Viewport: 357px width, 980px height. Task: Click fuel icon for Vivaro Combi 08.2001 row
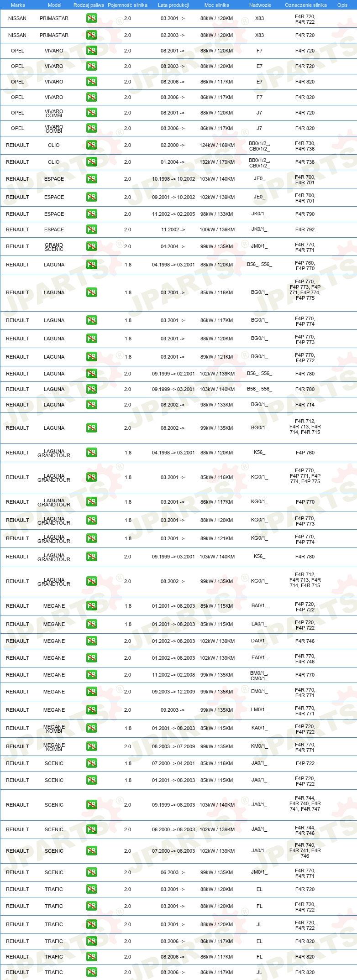coord(91,113)
